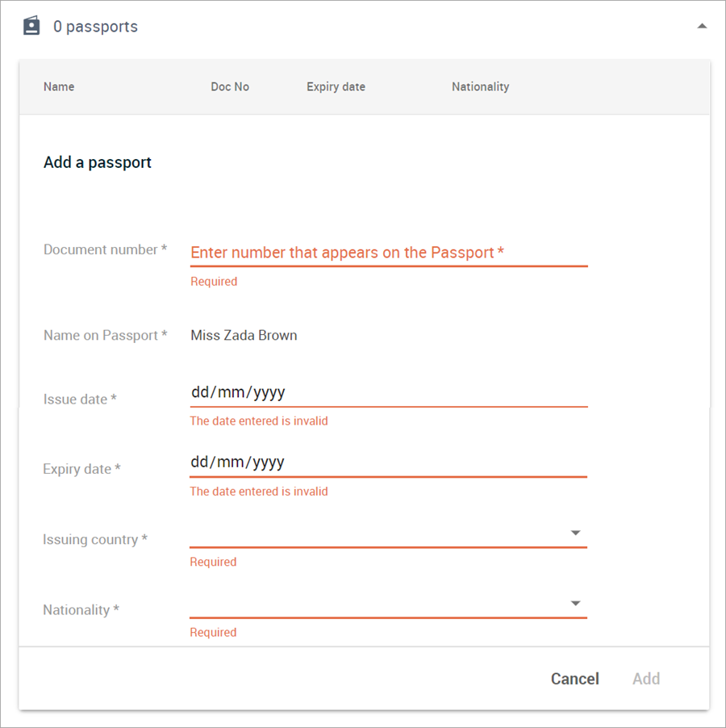Click the Name column header
Viewport: 726px width, 728px height.
pyautogui.click(x=59, y=86)
